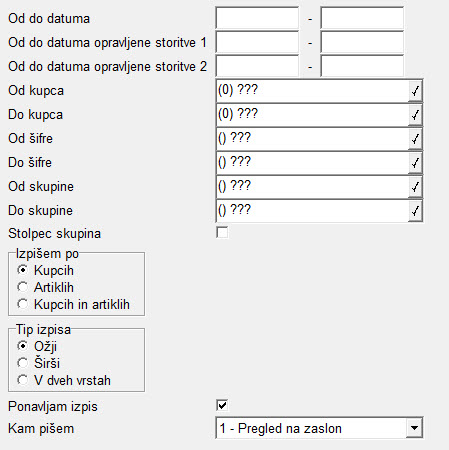449x450 pixels.
Task: Click the Od do datuma start field
Action: click(257, 18)
